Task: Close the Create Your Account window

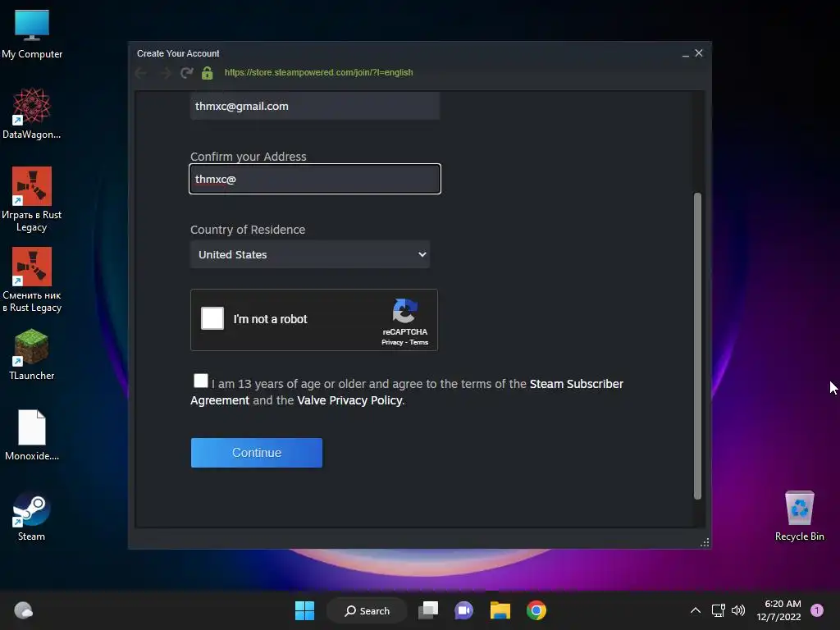Action: click(699, 53)
